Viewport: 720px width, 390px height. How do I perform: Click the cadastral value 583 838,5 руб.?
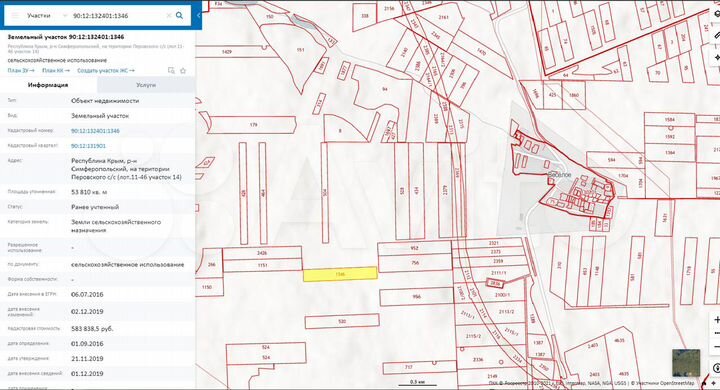pyautogui.click(x=92, y=329)
